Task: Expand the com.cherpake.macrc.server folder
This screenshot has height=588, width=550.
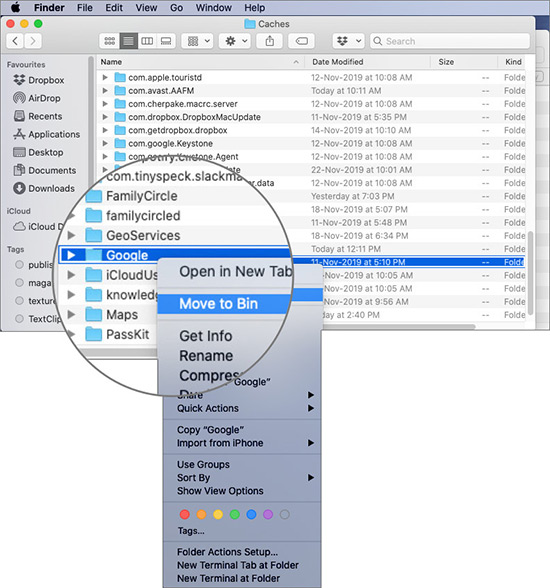Action: pyautogui.click(x=105, y=104)
